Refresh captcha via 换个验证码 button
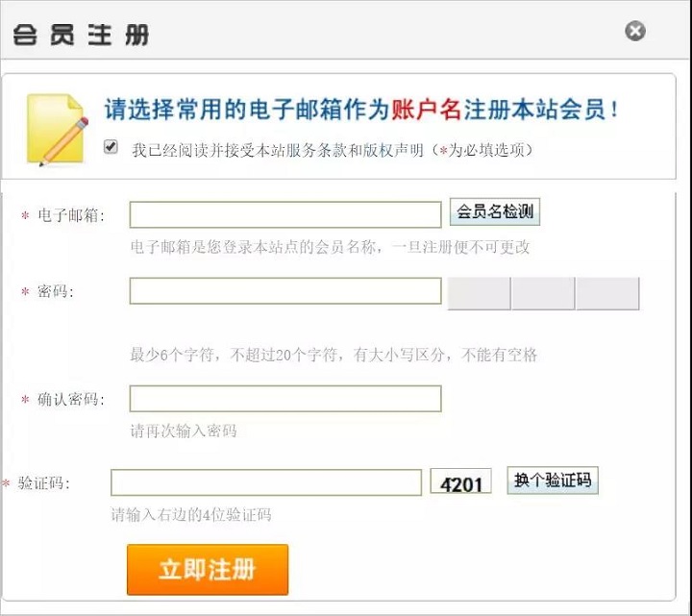The image size is (692, 616). tap(553, 480)
